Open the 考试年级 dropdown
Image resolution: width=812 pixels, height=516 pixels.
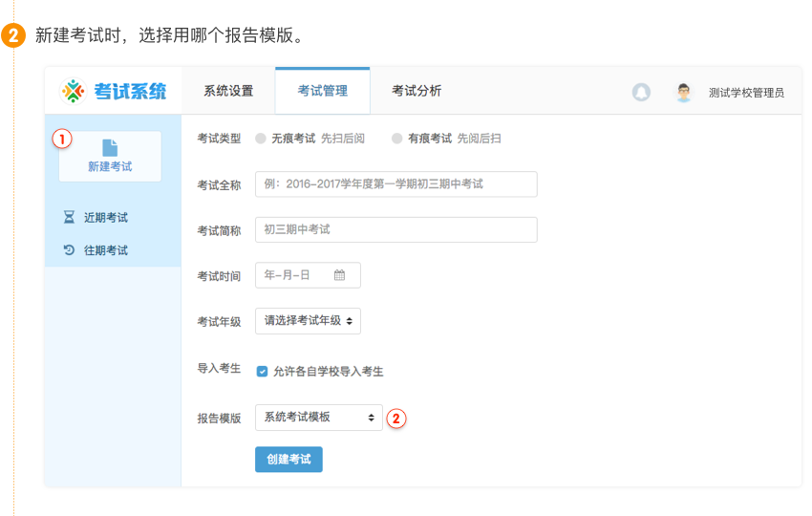point(308,321)
